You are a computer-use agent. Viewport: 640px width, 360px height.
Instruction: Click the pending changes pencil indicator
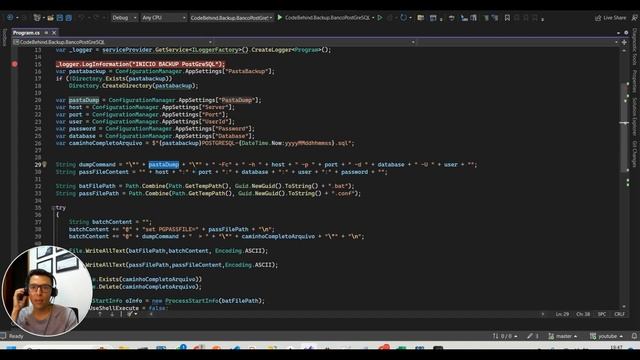[x=533, y=336]
